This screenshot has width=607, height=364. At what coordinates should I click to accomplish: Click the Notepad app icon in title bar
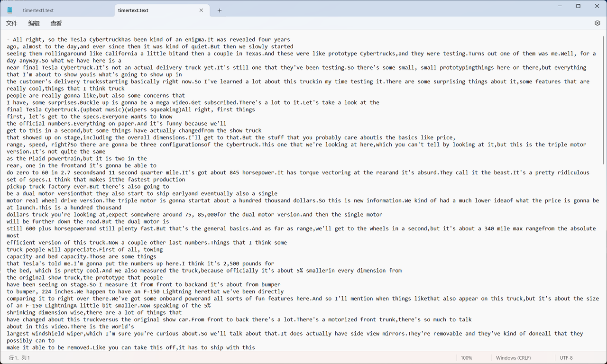10,10
